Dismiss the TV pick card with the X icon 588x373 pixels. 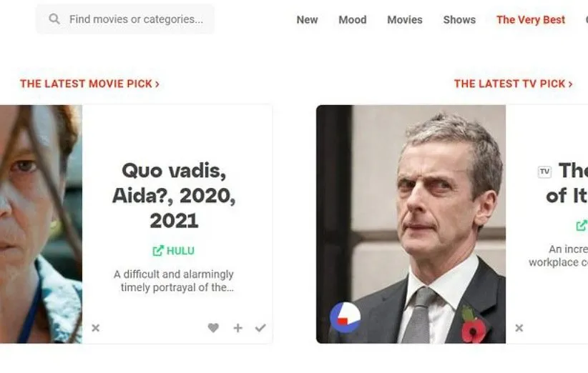[519, 328]
